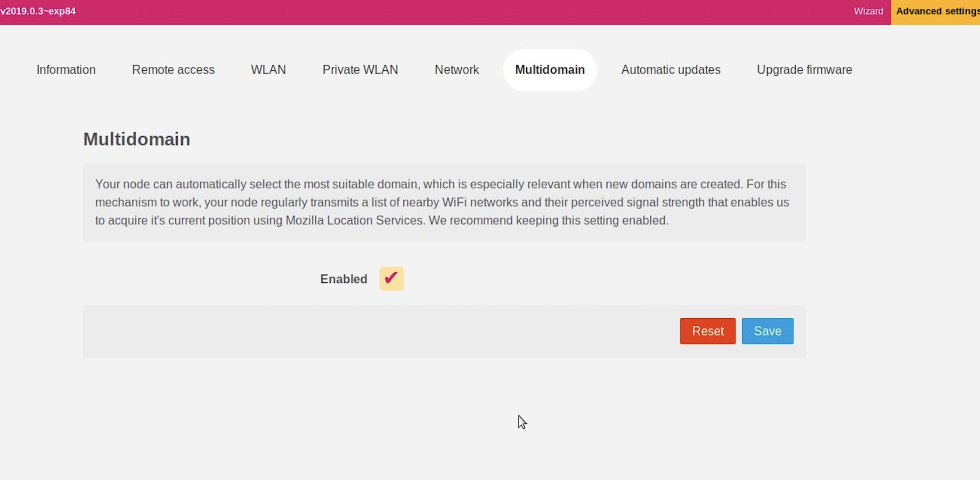Open the Network settings tab
The height and width of the screenshot is (480, 980).
pyautogui.click(x=457, y=70)
